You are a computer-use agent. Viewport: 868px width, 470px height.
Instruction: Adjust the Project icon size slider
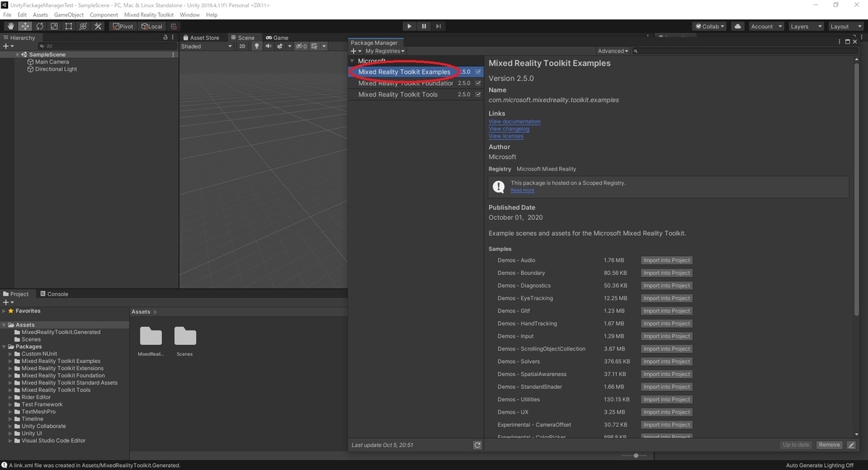tap(636, 456)
